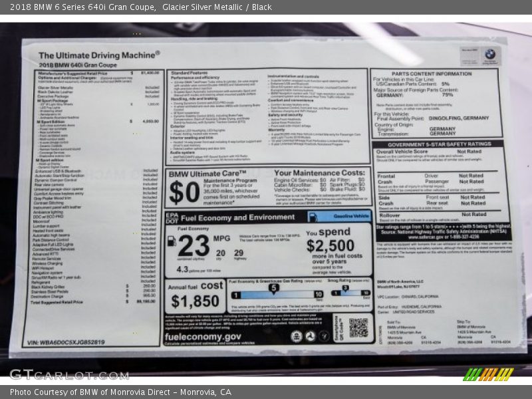This screenshot has width=532, height=399.
Task: Click 'PARTS CONTENT INFORMATION' heading
Action: click(x=432, y=74)
